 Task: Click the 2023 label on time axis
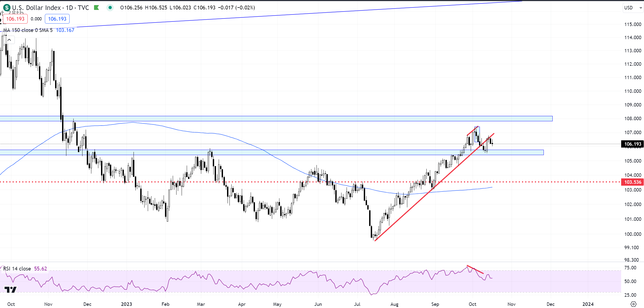coord(126,304)
